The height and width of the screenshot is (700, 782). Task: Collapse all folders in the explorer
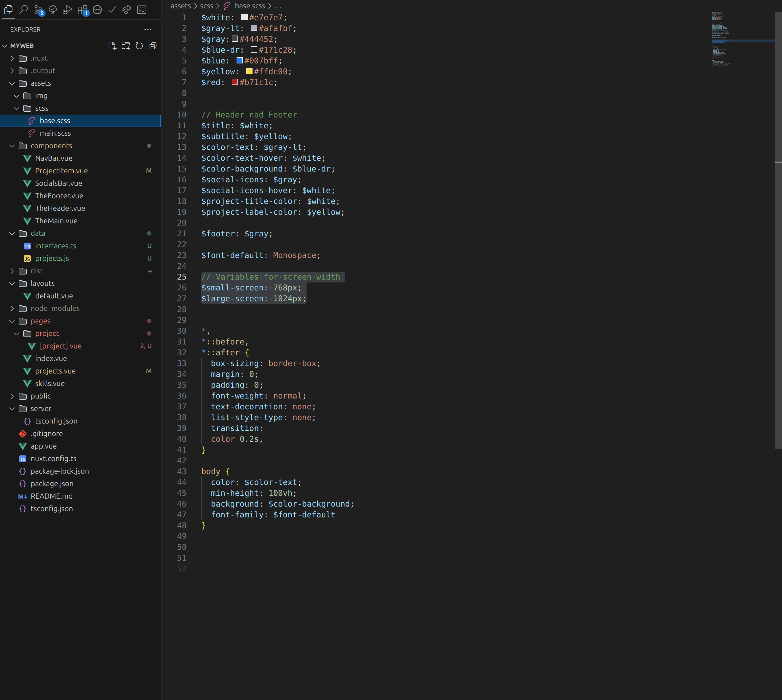[x=153, y=46]
